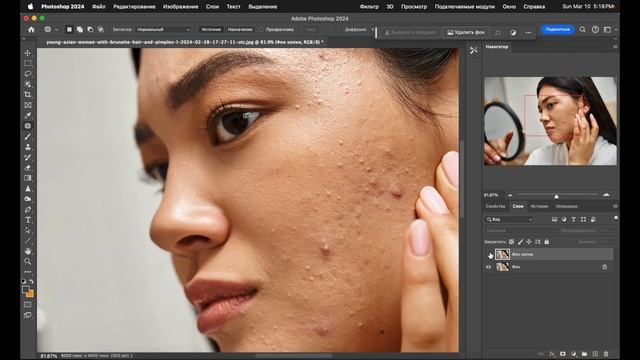Click the foreground color swatch

[x=26, y=289]
